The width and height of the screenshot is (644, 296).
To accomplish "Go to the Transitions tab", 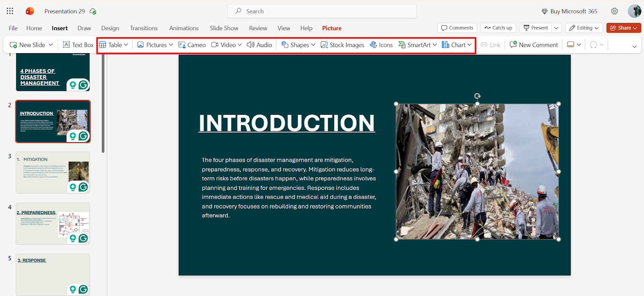I will [x=144, y=28].
